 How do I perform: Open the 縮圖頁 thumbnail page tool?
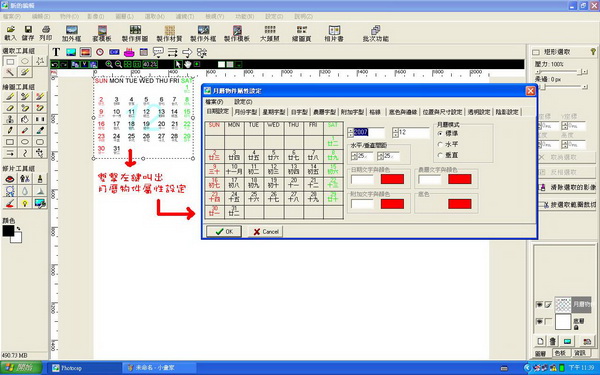pyautogui.click(x=302, y=34)
